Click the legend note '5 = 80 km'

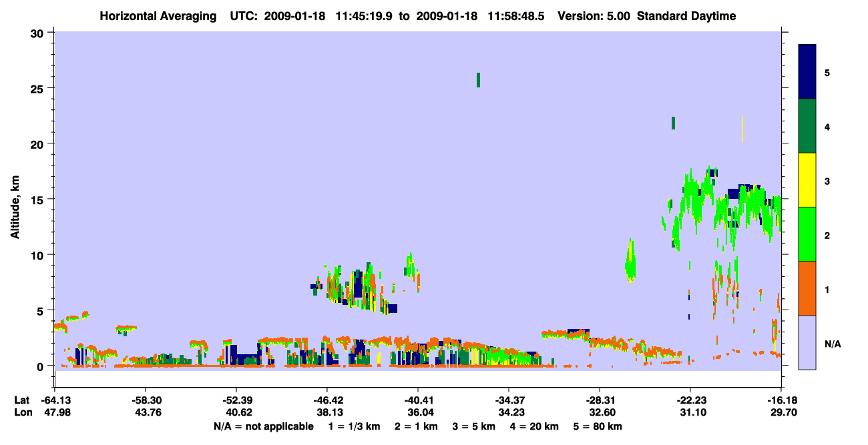pos(598,426)
